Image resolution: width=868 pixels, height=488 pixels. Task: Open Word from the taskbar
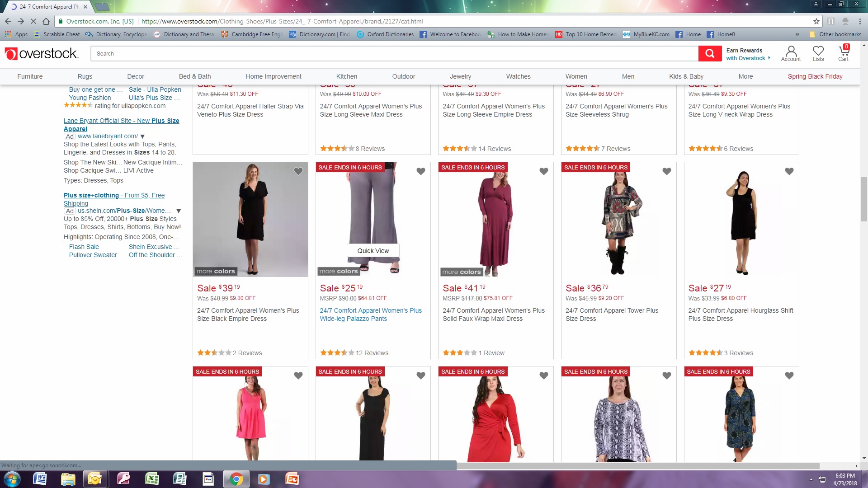point(40,479)
